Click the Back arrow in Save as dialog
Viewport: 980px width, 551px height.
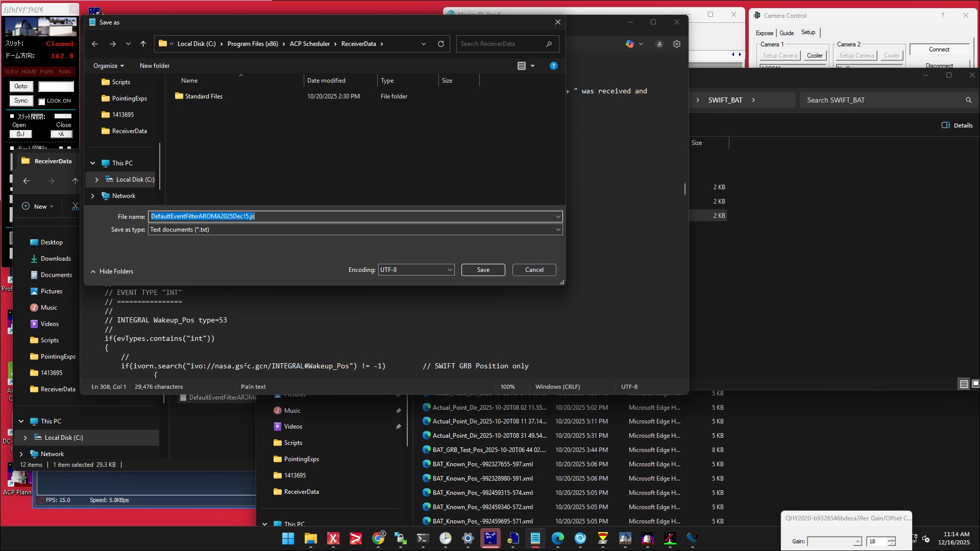tap(95, 44)
